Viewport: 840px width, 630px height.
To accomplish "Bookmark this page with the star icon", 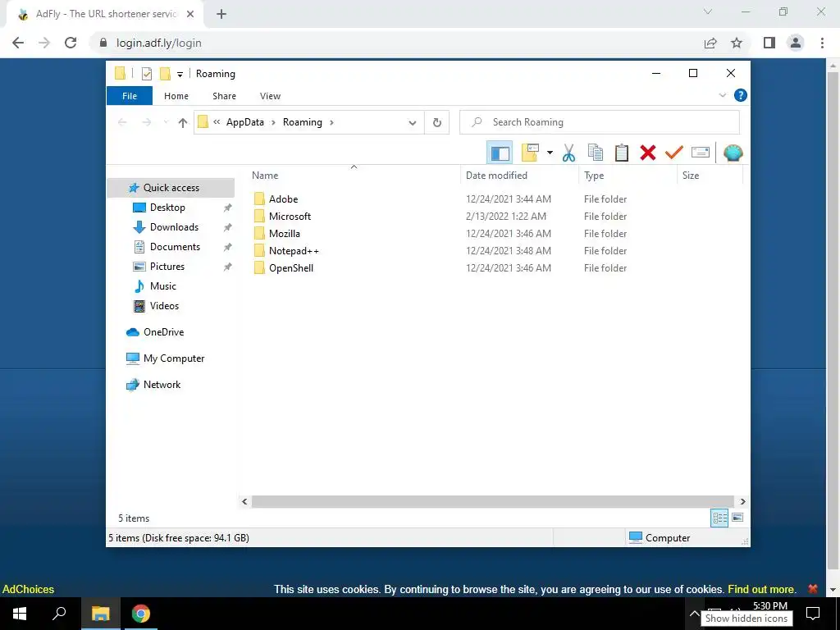I will click(x=737, y=43).
